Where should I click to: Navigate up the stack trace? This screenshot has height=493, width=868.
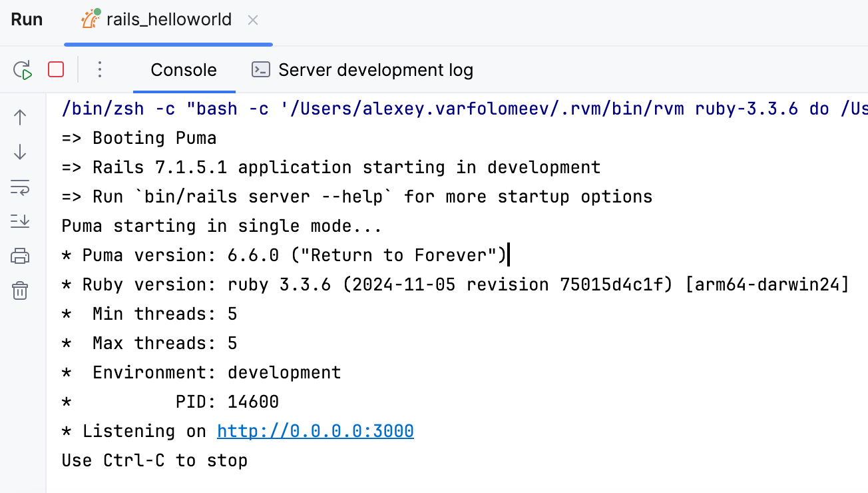click(20, 116)
